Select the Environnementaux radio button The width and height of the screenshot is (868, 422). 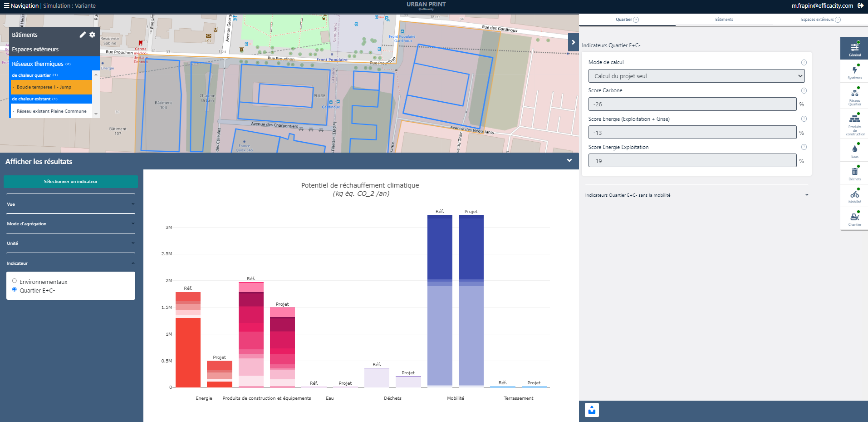click(x=15, y=281)
